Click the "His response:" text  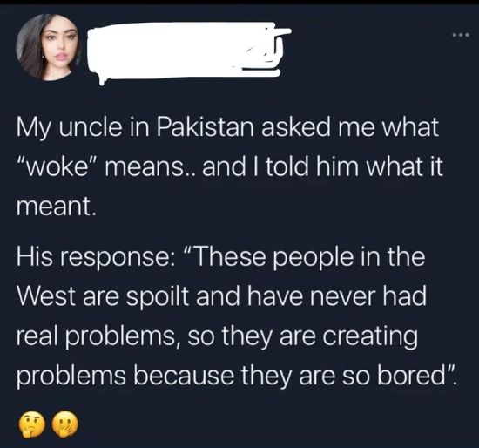pos(96,257)
